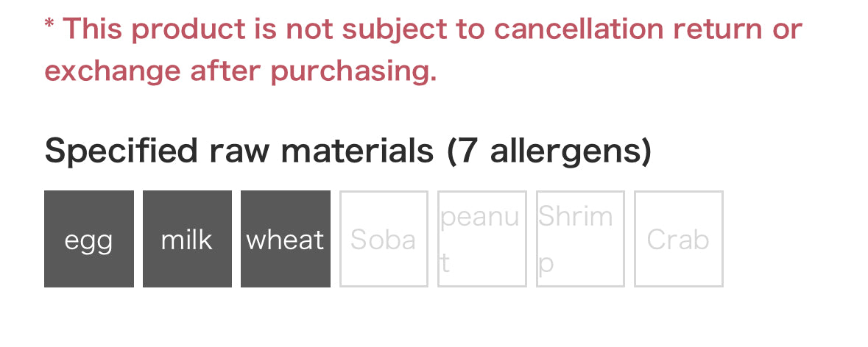Select the inactive "peanut" allergen tag
The width and height of the screenshot is (868, 347).
pyautogui.click(x=481, y=239)
